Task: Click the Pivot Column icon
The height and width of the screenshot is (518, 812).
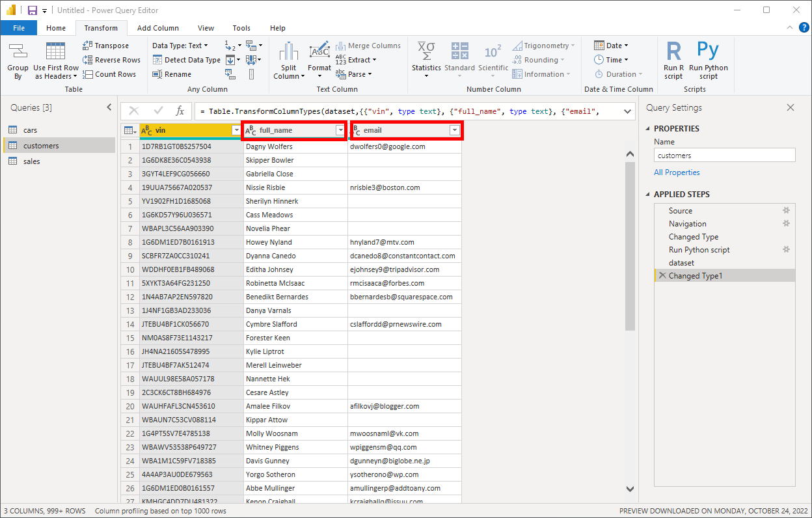Action: [x=231, y=74]
